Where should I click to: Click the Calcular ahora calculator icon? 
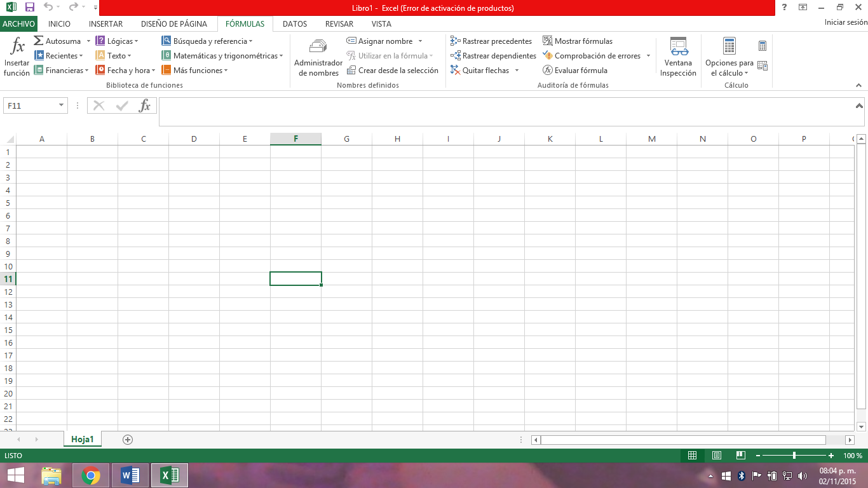pos(763,46)
